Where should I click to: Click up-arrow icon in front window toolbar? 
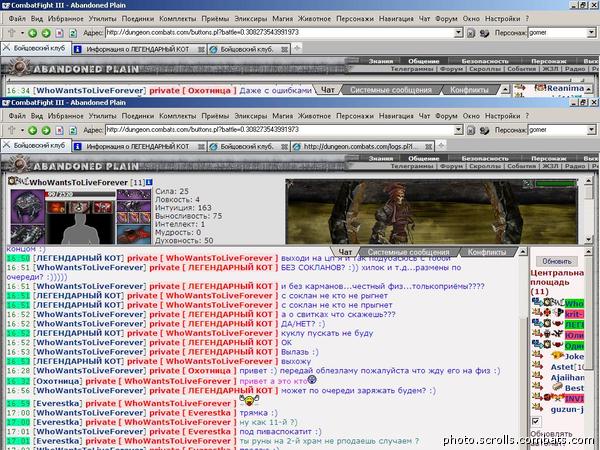click(x=11, y=130)
